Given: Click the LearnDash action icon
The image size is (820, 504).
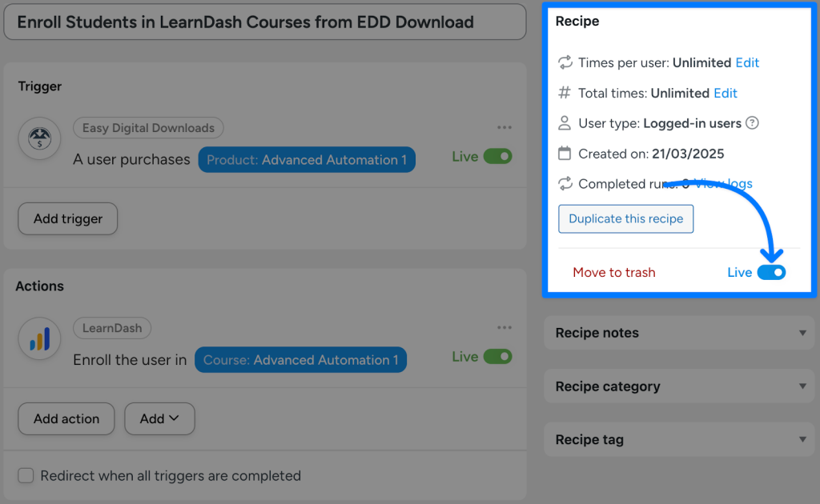Looking at the screenshot, I should pyautogui.click(x=39, y=339).
